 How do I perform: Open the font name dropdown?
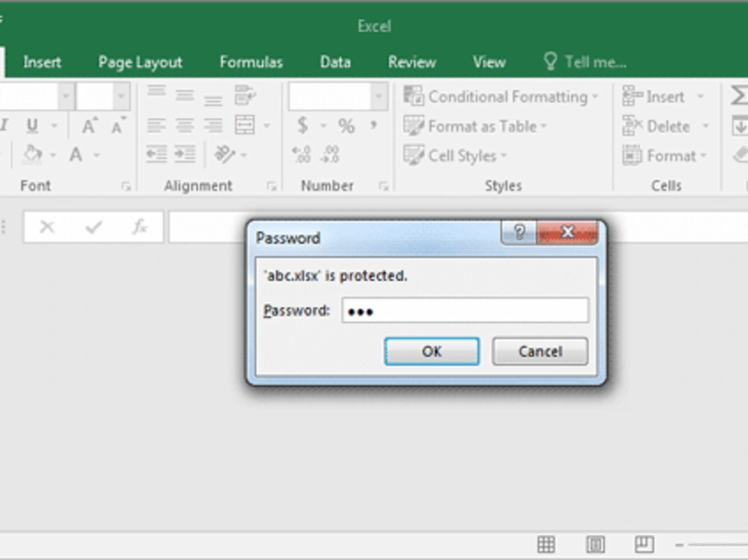pos(66,97)
